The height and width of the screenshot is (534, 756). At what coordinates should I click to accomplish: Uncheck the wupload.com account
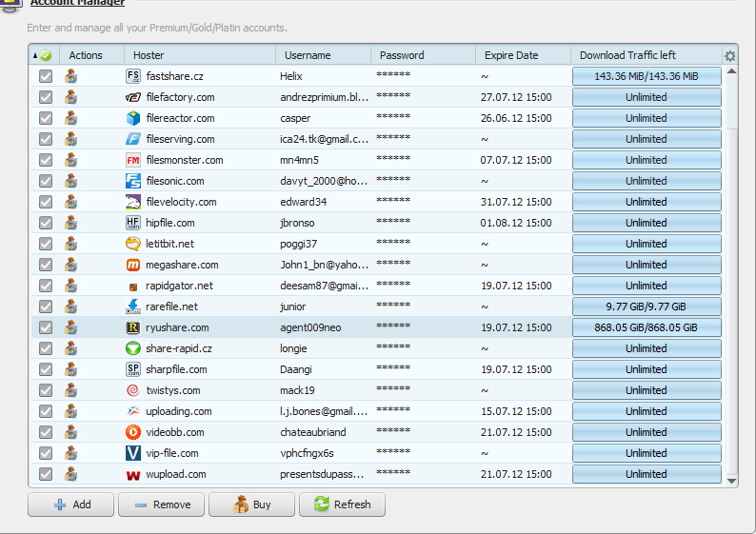pyautogui.click(x=46, y=474)
